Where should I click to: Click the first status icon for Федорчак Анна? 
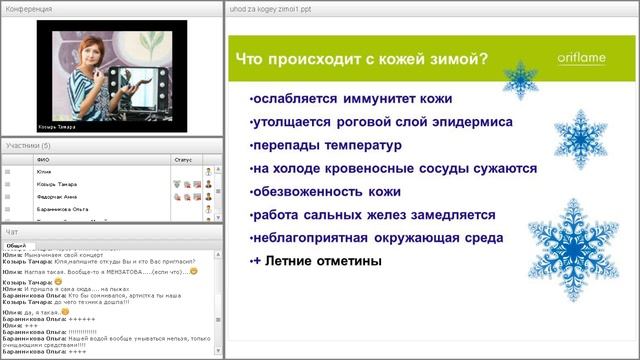177,197
